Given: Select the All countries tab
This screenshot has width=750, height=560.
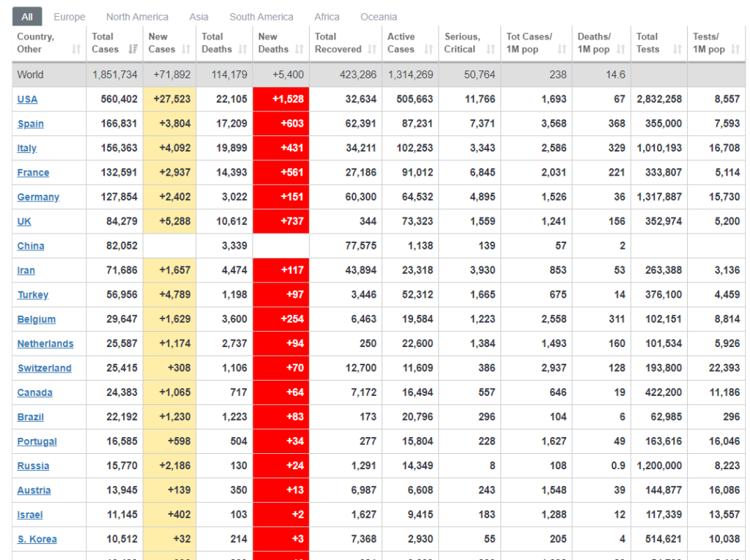Looking at the screenshot, I should pos(27,17).
